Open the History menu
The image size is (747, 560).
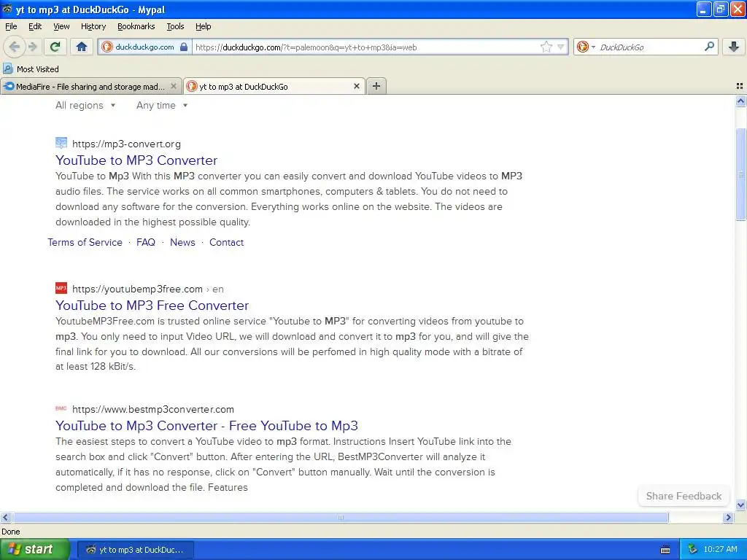tap(93, 26)
